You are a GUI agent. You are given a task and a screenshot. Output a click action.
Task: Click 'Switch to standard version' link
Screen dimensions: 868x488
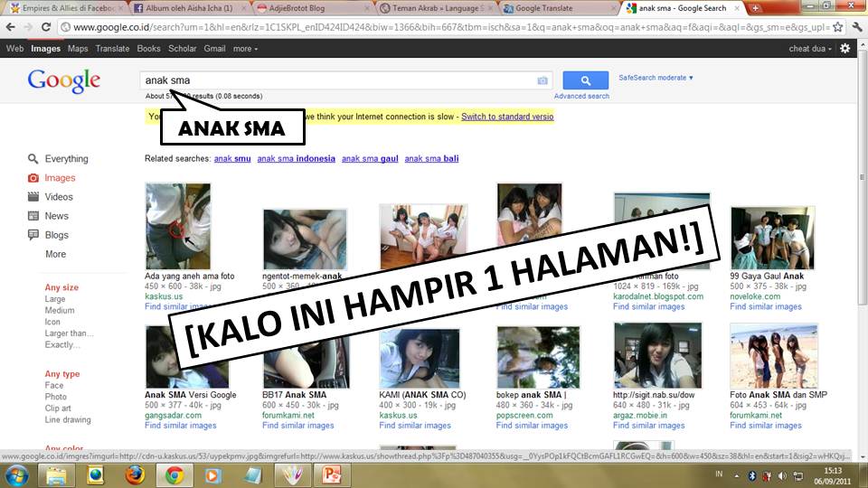click(x=507, y=117)
